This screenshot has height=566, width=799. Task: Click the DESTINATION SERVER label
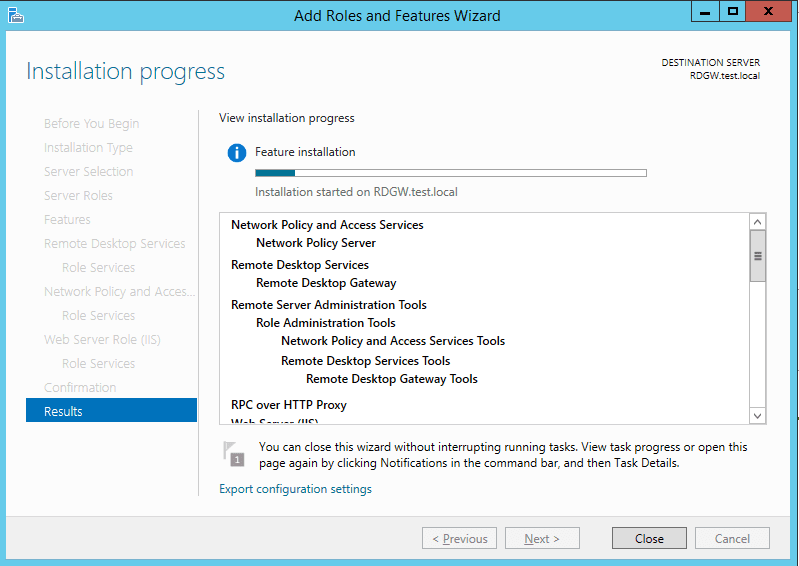(x=710, y=63)
